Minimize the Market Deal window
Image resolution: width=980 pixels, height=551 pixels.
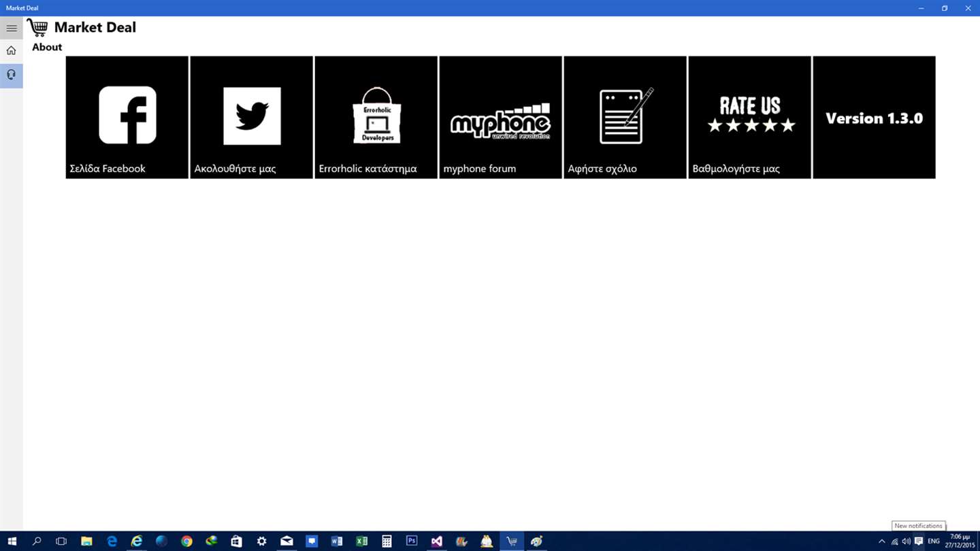(x=921, y=8)
